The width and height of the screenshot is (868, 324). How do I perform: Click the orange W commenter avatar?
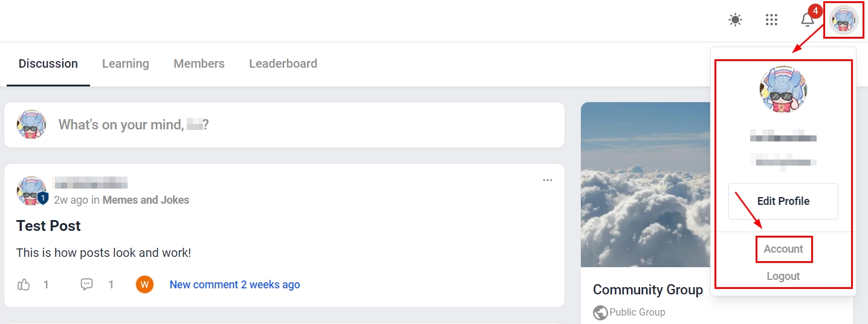tap(145, 284)
